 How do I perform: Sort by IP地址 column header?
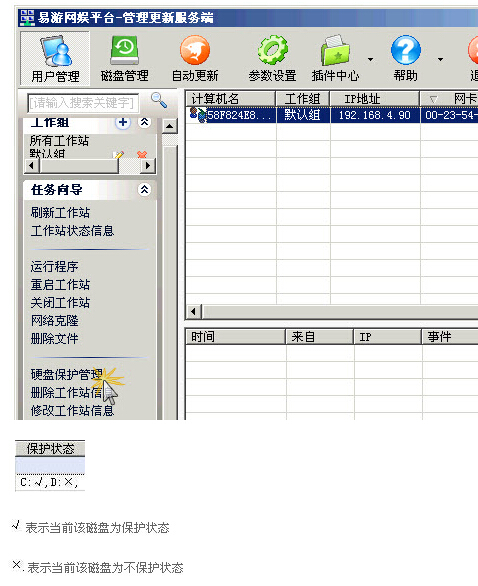375,99
